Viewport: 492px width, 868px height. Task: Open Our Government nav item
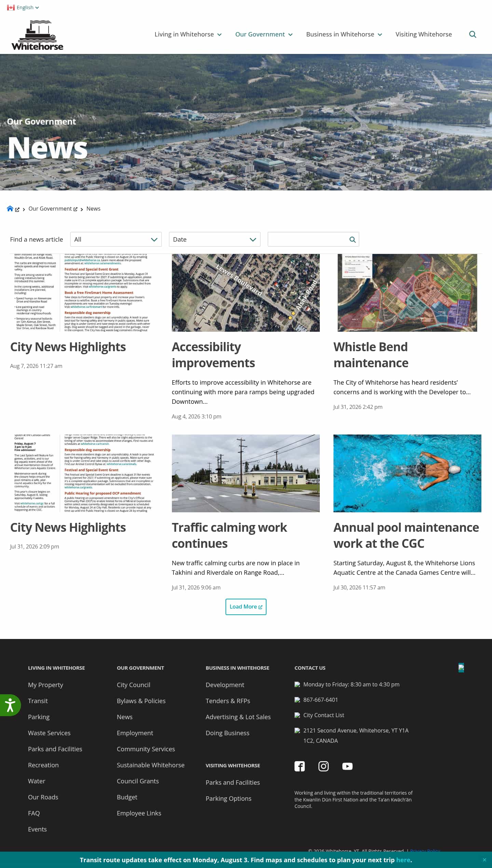(260, 34)
